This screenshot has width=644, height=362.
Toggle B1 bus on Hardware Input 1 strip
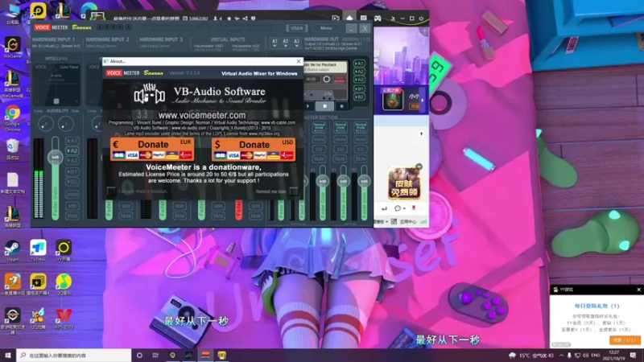tap(72, 171)
